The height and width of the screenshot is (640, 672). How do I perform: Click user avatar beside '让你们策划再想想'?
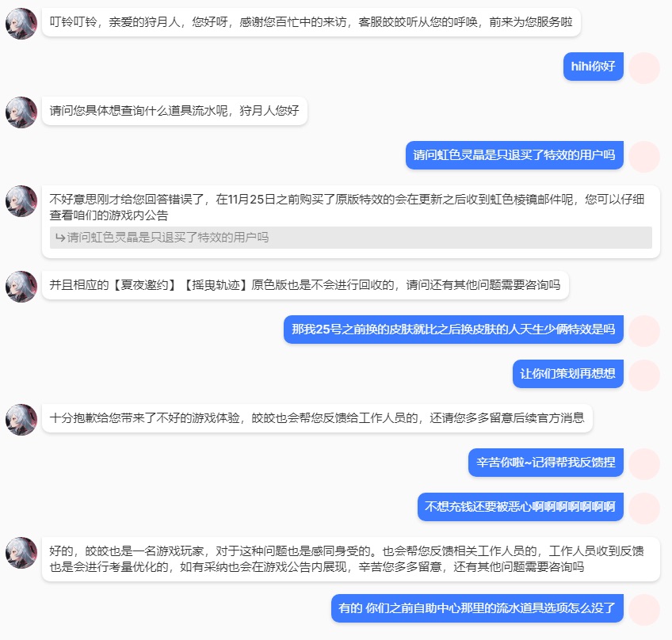[x=644, y=375]
